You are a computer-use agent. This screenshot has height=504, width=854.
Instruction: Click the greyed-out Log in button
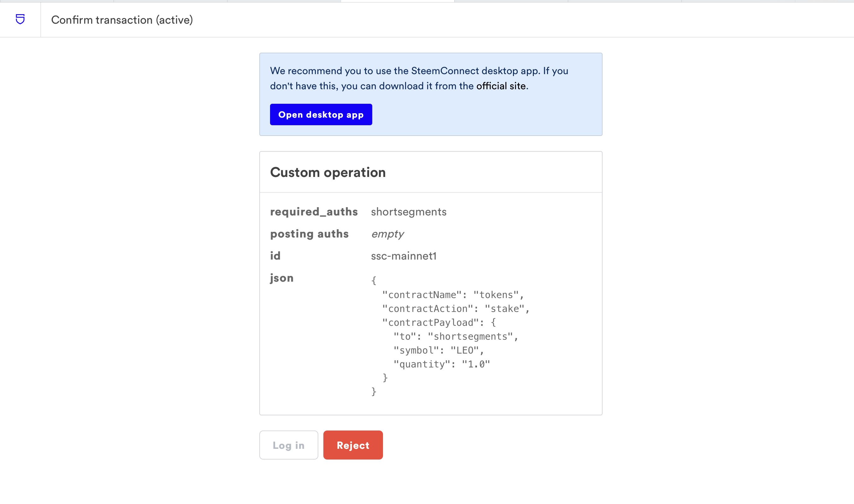tap(289, 445)
